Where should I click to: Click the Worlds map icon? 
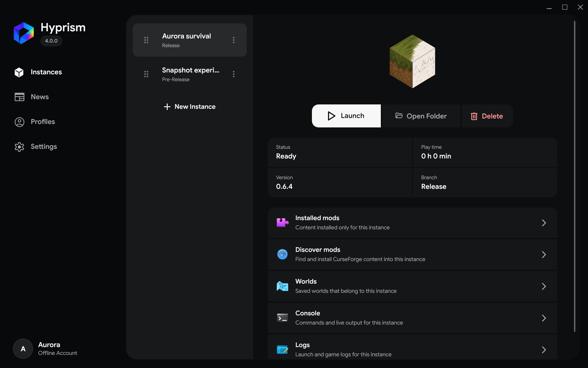click(283, 286)
